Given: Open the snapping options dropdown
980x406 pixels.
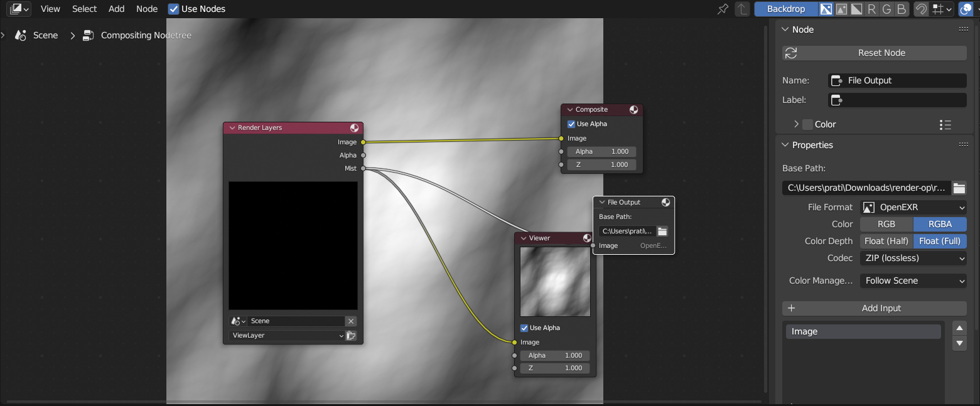Looking at the screenshot, I should click(942, 9).
